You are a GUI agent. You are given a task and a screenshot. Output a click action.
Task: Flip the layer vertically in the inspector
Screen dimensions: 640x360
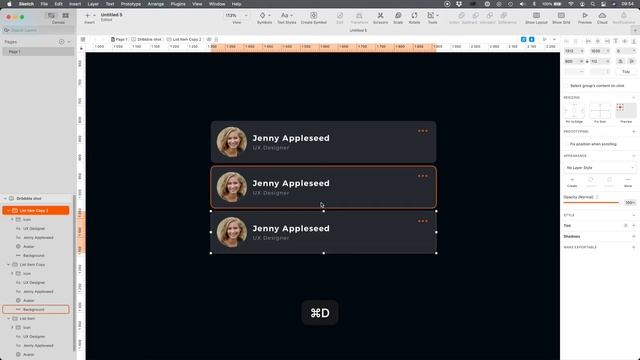[x=631, y=61]
